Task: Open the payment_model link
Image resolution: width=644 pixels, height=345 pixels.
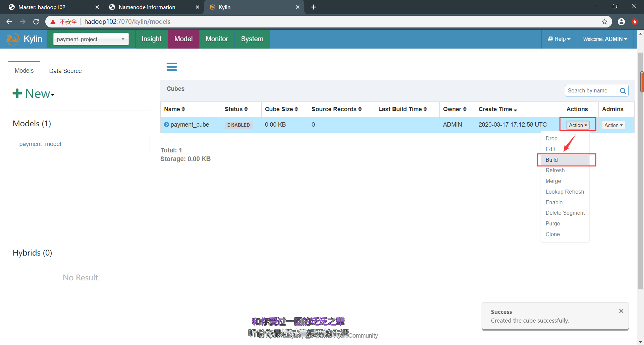Action: (x=40, y=144)
